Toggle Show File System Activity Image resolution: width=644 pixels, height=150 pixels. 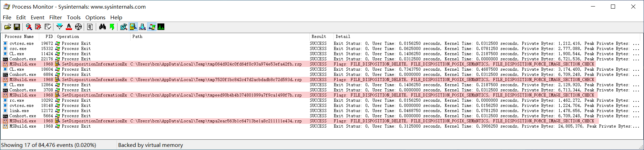tap(133, 27)
